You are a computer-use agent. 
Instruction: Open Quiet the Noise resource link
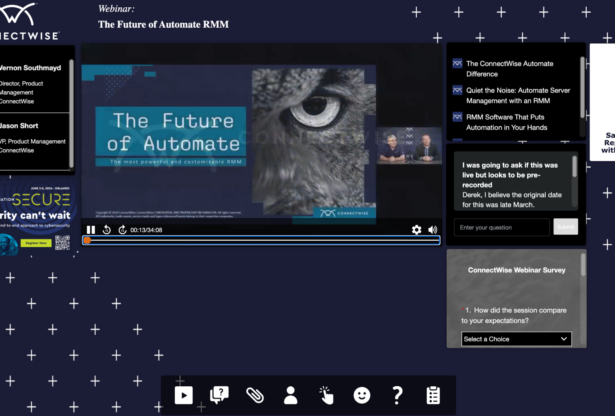(x=518, y=95)
